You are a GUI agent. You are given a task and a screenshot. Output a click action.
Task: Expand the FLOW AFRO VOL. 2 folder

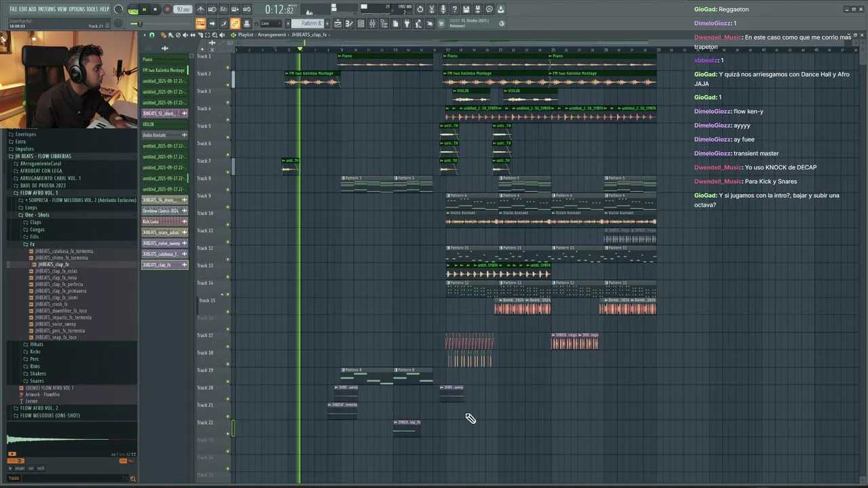(x=39, y=409)
